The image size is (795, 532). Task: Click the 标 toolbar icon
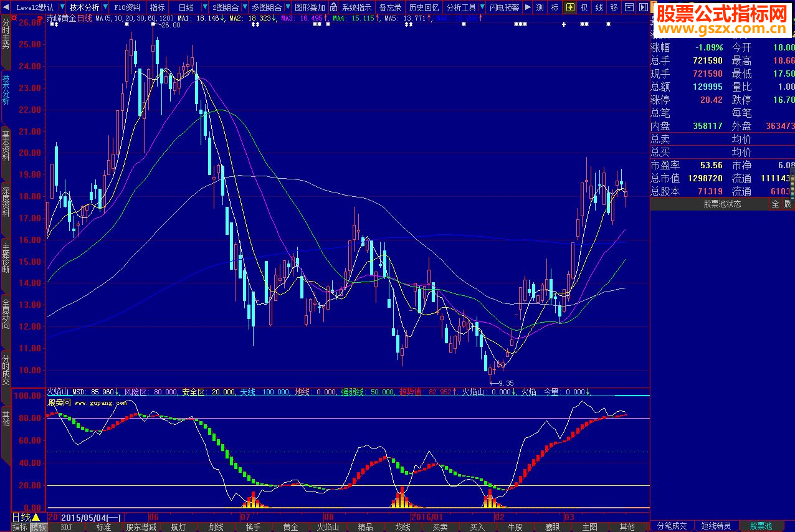pyautogui.click(x=555, y=7)
